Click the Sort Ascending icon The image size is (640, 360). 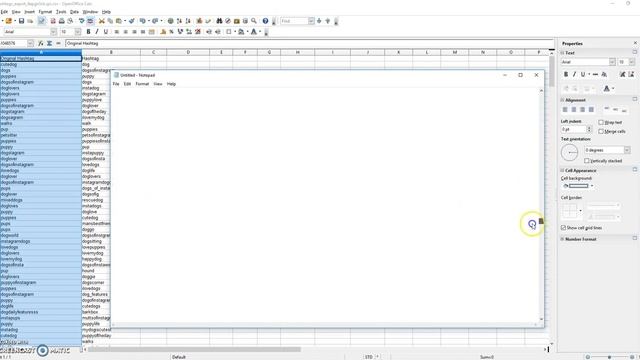[x=179, y=21]
